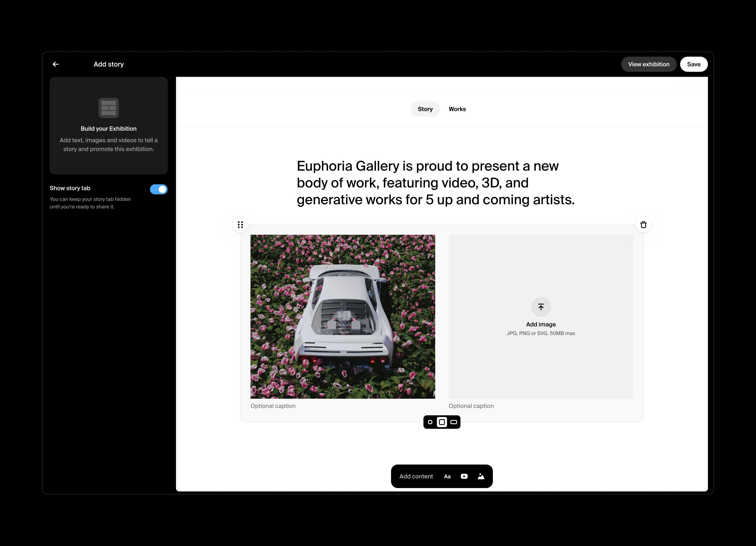Image resolution: width=756 pixels, height=546 pixels.
Task: Click the video content icon
Action: pyautogui.click(x=464, y=476)
